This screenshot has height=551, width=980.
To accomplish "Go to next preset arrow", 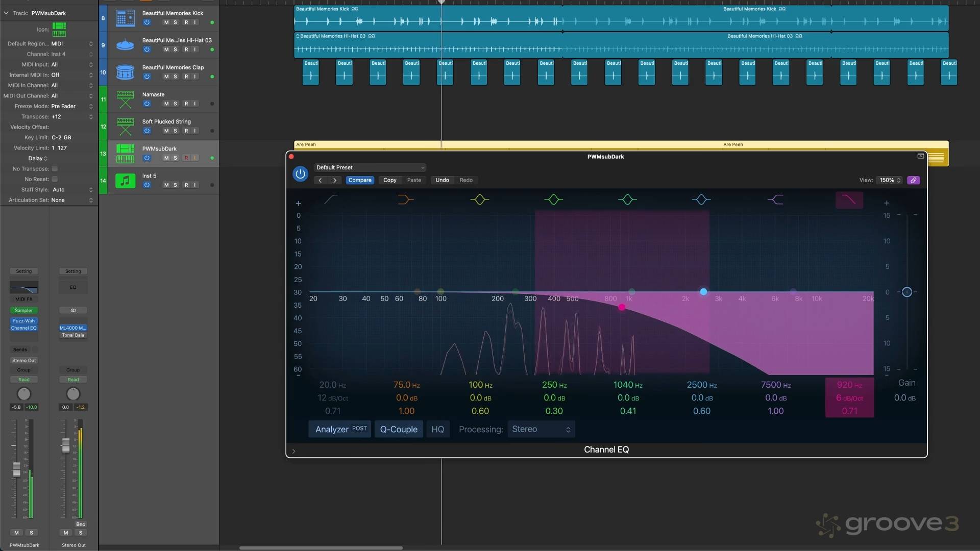I will pyautogui.click(x=335, y=180).
